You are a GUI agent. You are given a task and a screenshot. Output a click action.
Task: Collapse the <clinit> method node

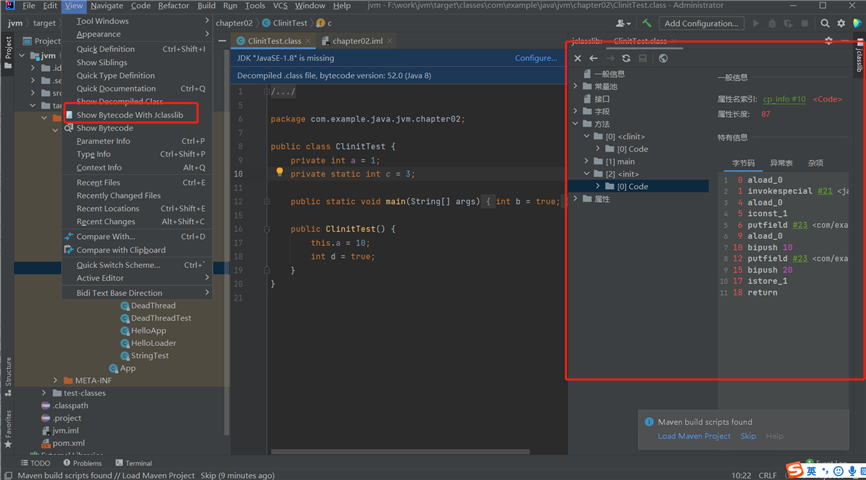pyautogui.click(x=587, y=136)
